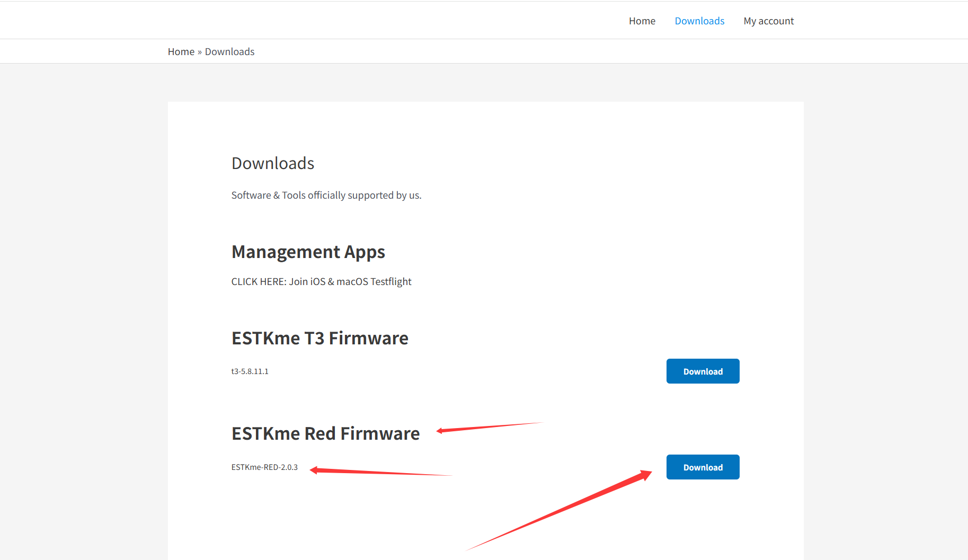Screen dimensions: 968x560
Task: Click the Downloads page title heading
Action: click(272, 163)
